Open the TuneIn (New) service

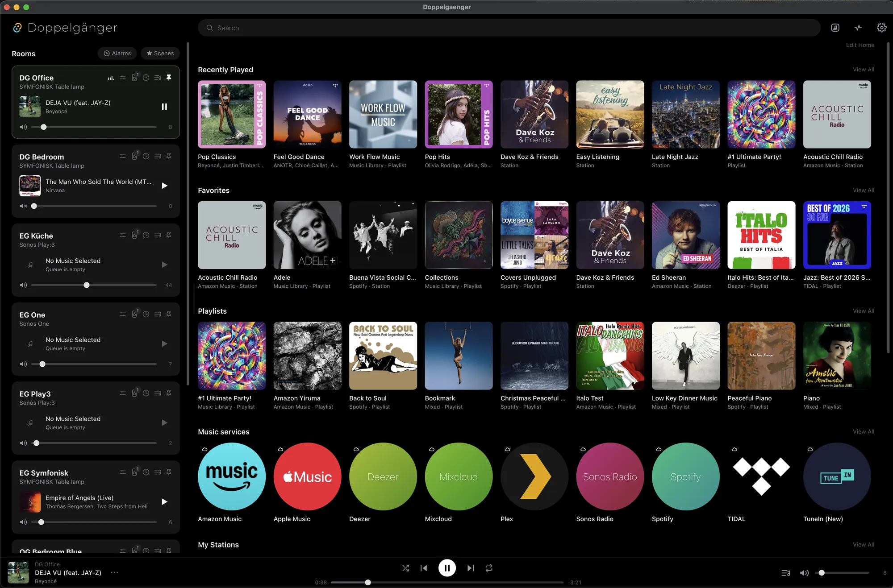tap(837, 476)
